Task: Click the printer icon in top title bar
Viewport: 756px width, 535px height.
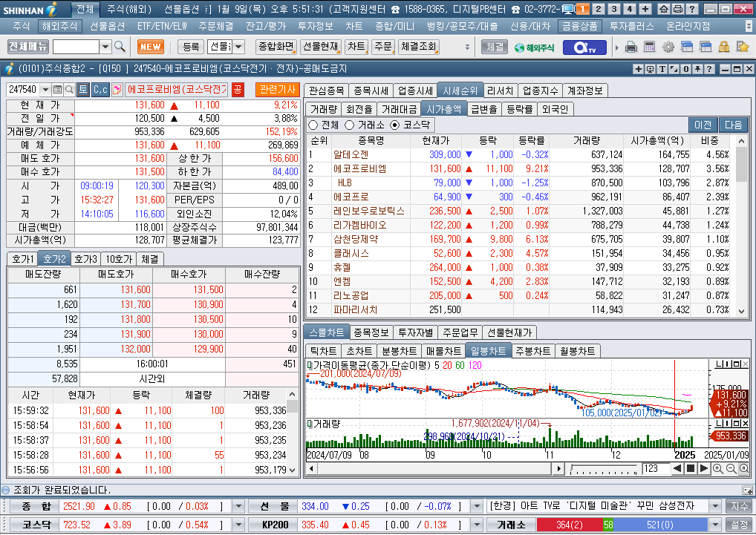Action: [x=677, y=9]
